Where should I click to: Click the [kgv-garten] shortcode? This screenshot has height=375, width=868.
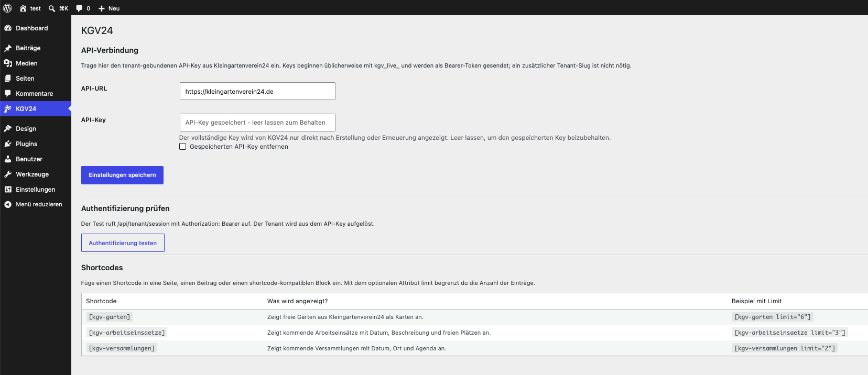(109, 317)
